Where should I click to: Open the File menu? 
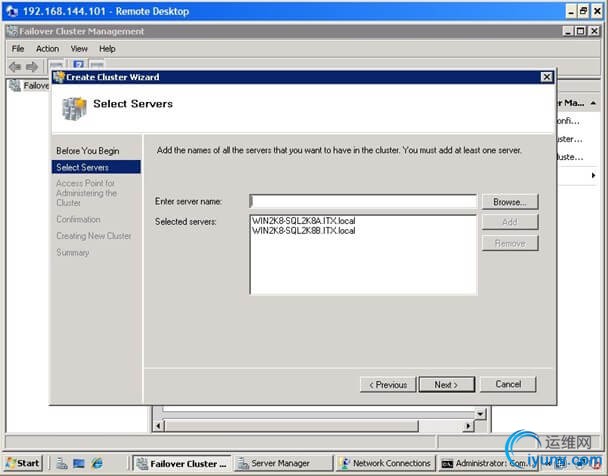click(x=18, y=49)
